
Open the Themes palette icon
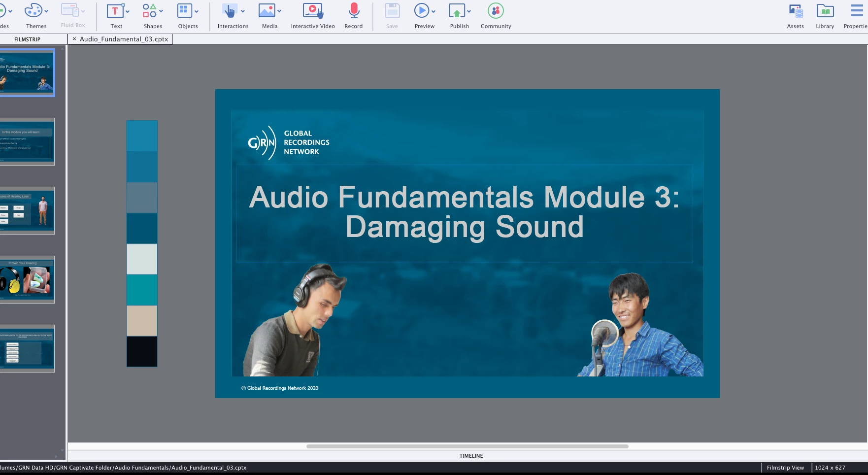tap(33, 11)
